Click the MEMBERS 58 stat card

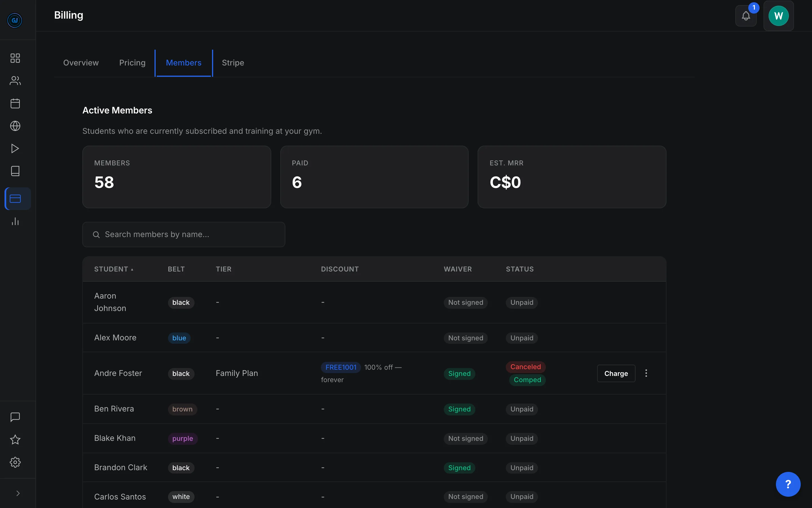[x=176, y=177]
